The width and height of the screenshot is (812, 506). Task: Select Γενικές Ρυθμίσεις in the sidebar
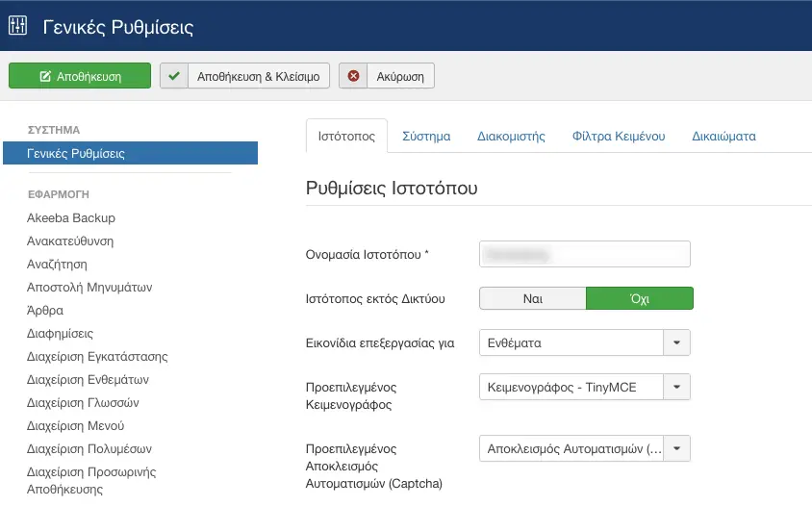coord(131,153)
